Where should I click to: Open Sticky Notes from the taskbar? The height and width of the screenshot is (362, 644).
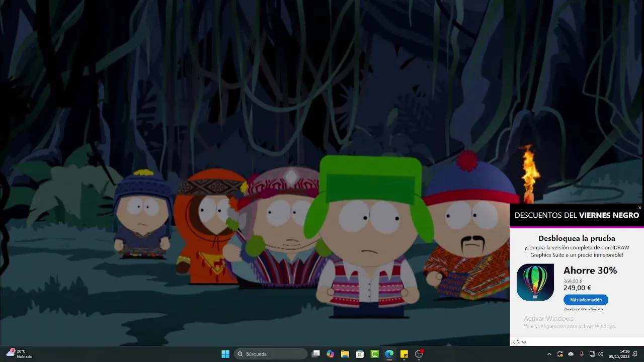pos(404,354)
